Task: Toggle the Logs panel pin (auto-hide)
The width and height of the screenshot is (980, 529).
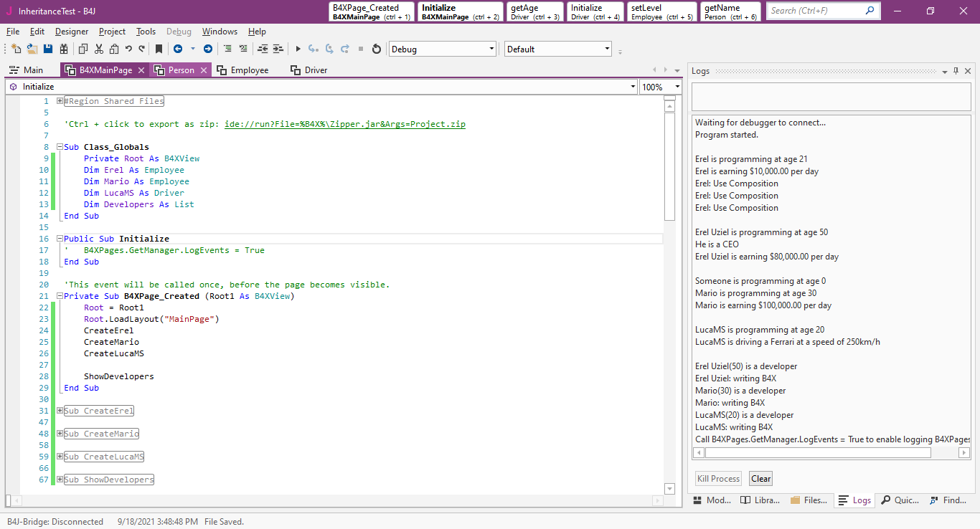Action: point(956,71)
